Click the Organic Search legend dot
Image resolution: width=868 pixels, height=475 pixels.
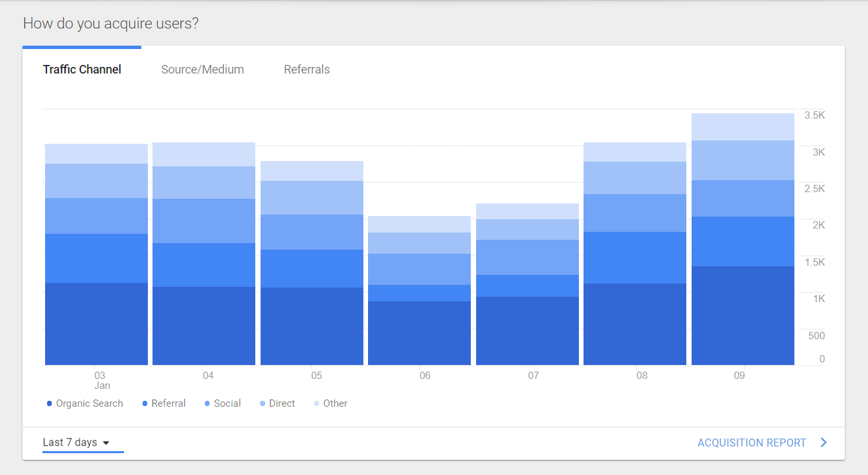tap(50, 403)
